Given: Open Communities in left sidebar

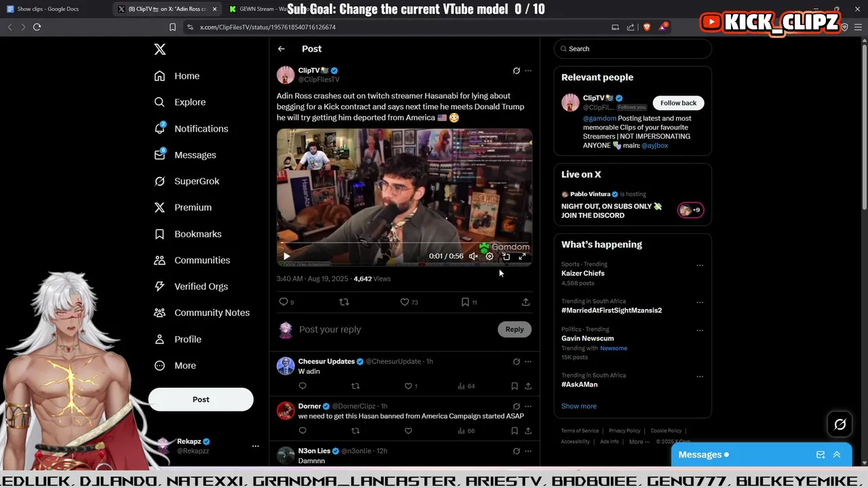Looking at the screenshot, I should (192, 260).
